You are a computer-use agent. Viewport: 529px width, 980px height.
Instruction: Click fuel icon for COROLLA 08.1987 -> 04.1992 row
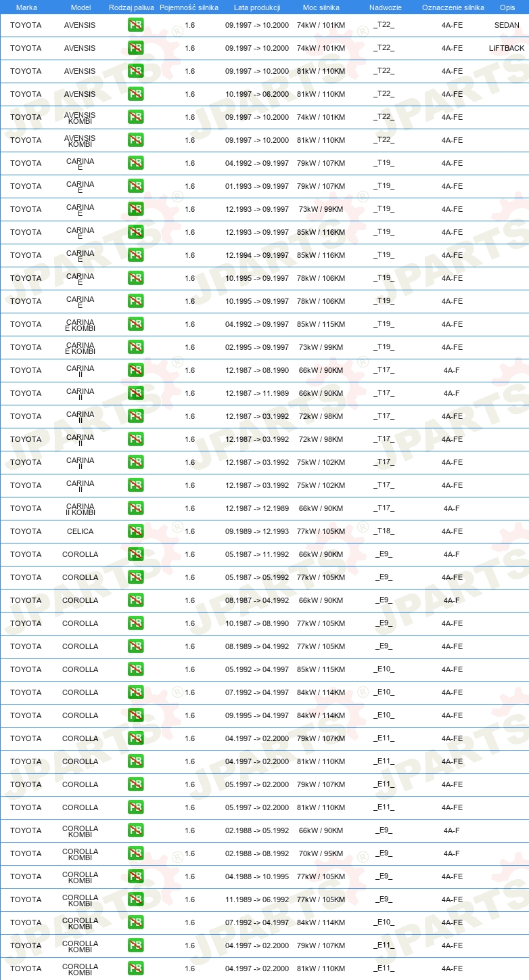[x=135, y=600]
